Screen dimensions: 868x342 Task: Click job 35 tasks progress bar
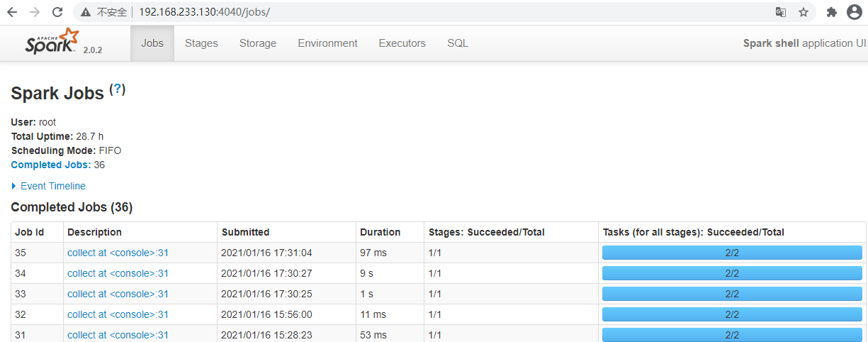(x=732, y=253)
